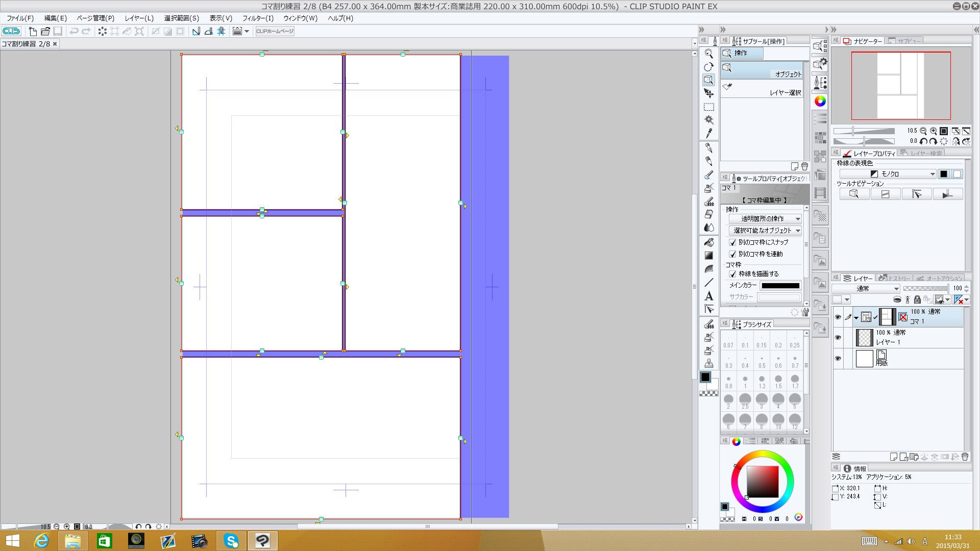Select the Move layer tool
The height and width of the screenshot is (551, 980).
coord(708,93)
